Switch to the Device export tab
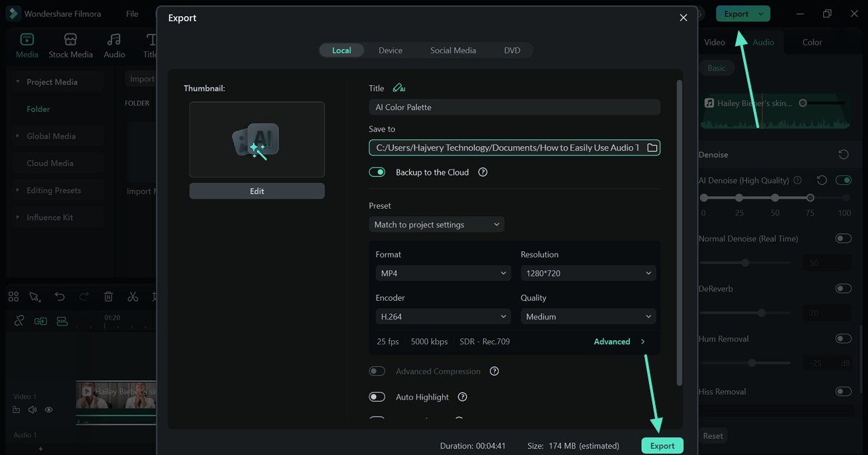 pyautogui.click(x=390, y=50)
